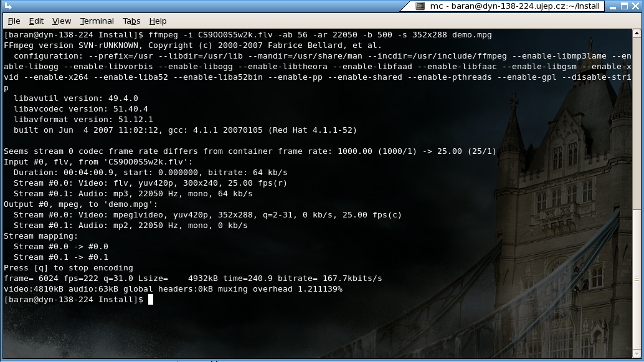Click the 'built on Jun 4 2007' line
The image size is (644, 362).
185,130
